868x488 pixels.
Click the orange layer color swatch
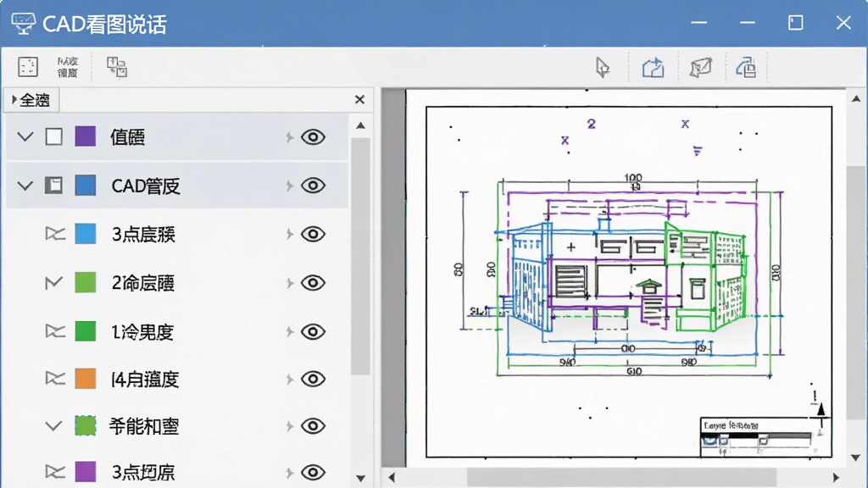coord(86,379)
